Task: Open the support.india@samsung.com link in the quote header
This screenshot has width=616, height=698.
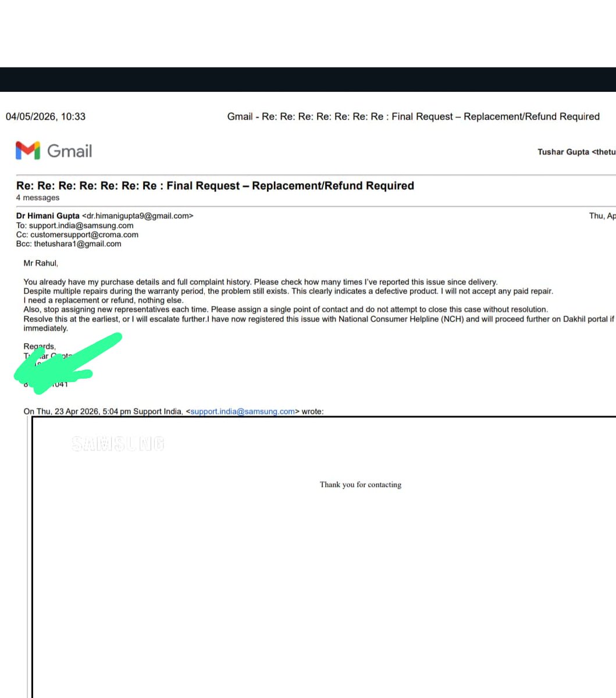Action: pos(243,411)
